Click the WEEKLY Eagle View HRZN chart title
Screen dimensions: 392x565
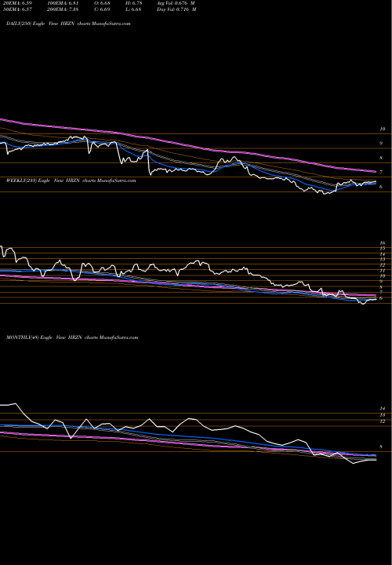[x=71, y=180]
